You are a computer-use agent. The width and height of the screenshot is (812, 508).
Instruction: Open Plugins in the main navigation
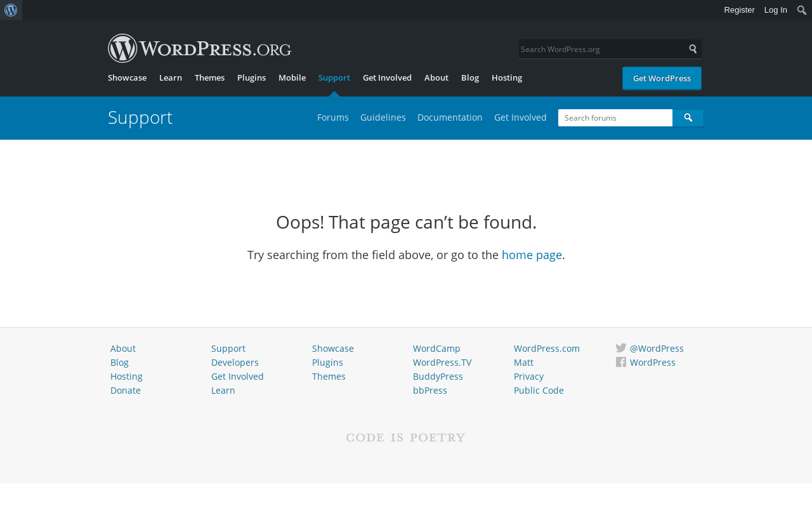251,77
